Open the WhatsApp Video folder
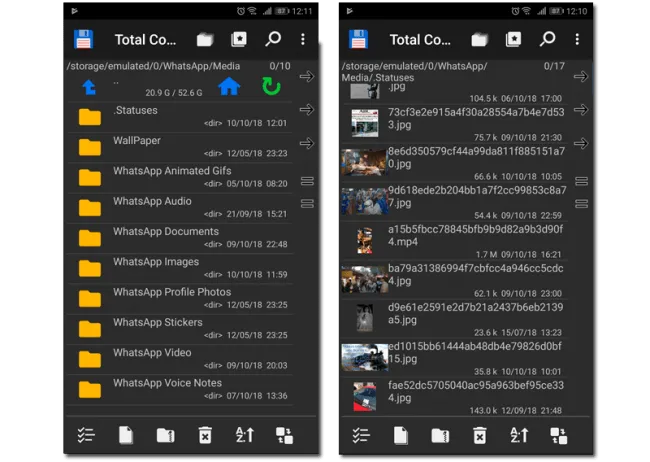The image size is (650, 462). pos(180,359)
